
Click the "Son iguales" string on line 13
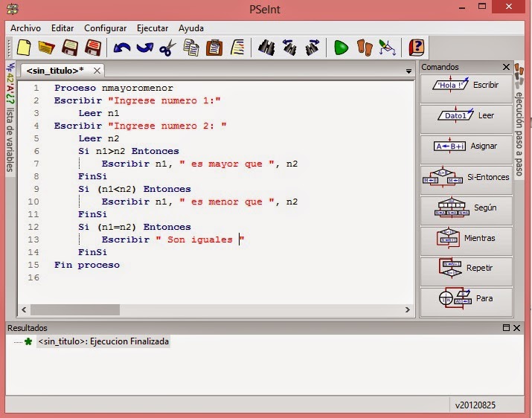pos(200,239)
